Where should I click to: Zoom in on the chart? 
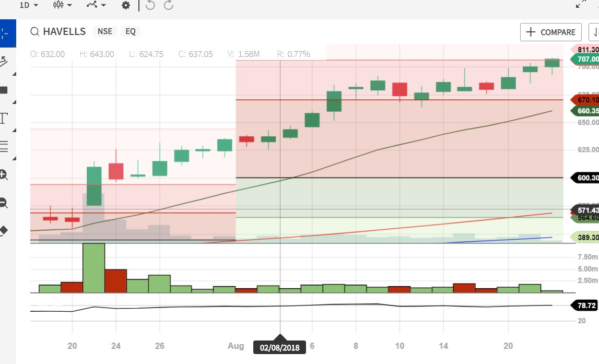(4, 174)
